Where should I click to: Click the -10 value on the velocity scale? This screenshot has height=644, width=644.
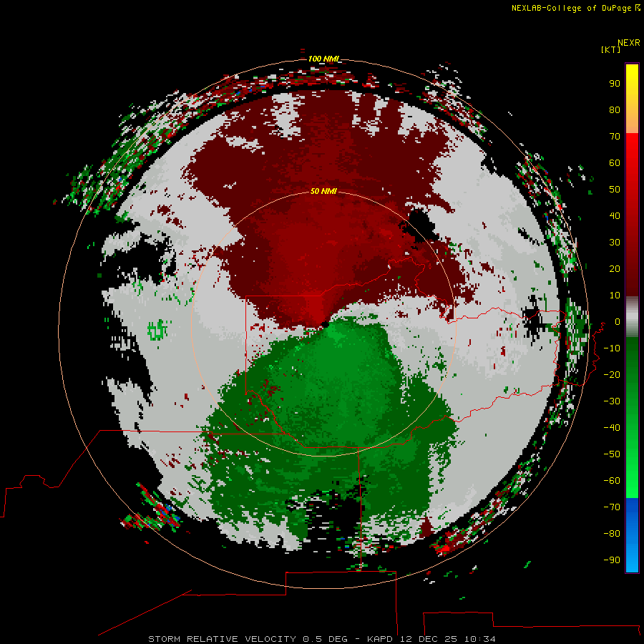point(612,348)
